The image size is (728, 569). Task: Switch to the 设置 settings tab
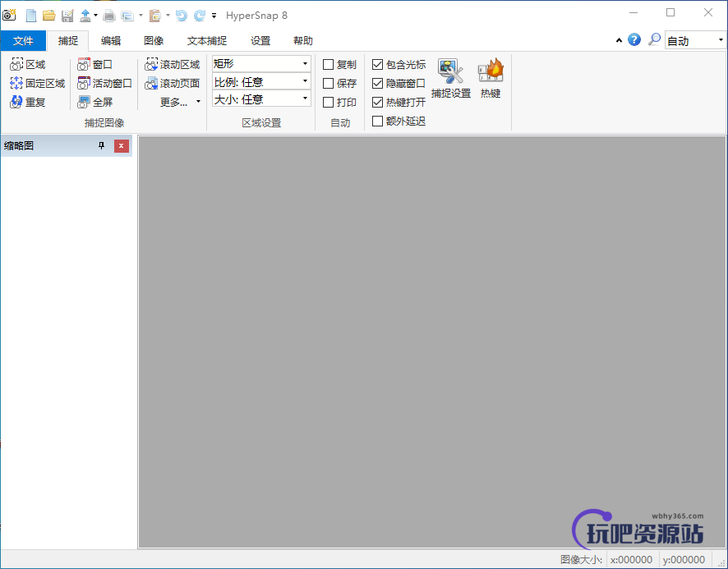[260, 41]
